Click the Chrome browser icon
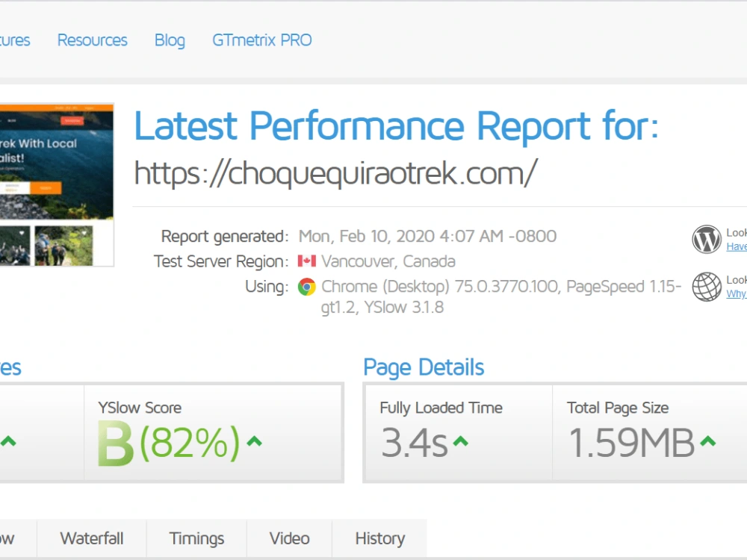747x560 pixels. [x=307, y=287]
